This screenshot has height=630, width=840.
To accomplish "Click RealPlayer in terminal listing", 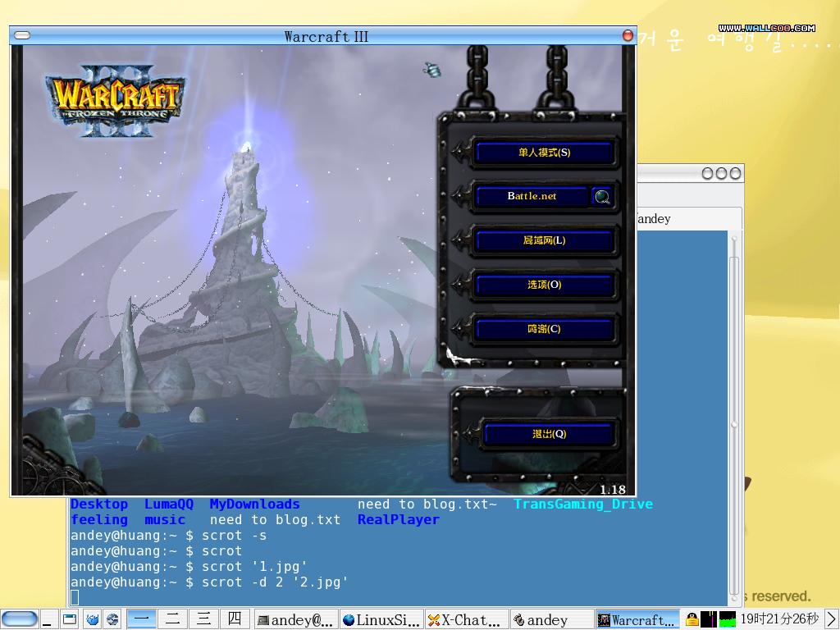I will click(399, 519).
